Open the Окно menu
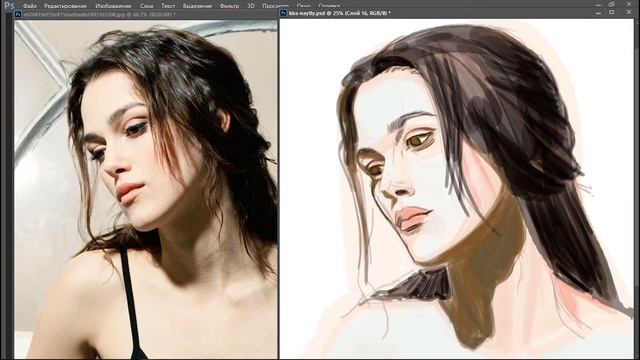 tap(303, 6)
